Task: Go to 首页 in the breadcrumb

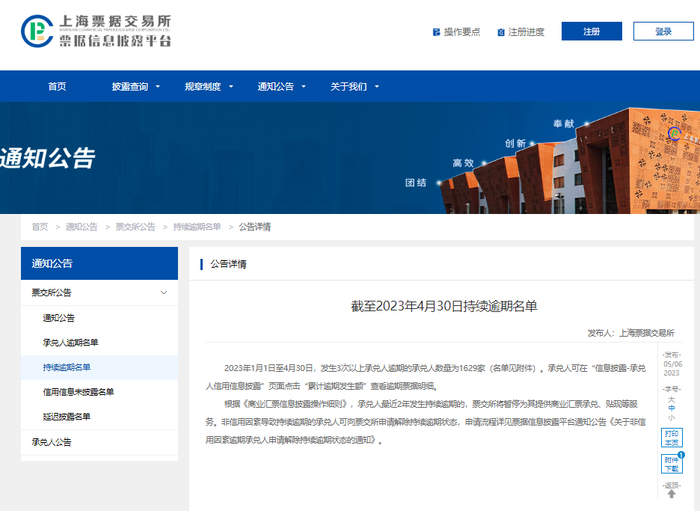Action: point(40,227)
